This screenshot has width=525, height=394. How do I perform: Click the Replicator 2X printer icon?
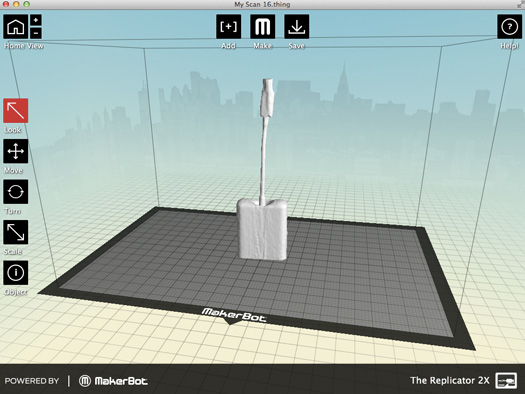pyautogui.click(x=506, y=381)
